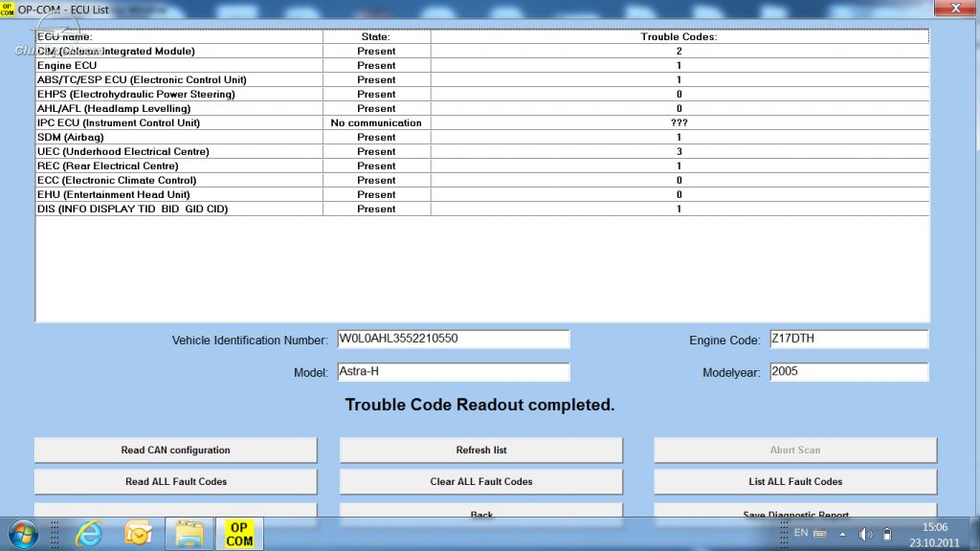
Task: Click the Present state of UEC row
Action: (x=376, y=152)
